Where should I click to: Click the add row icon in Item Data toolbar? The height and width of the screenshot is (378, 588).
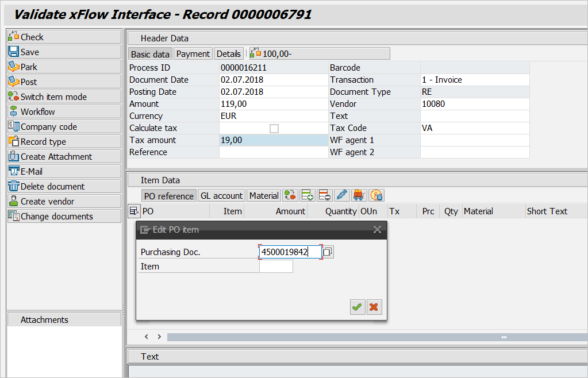click(x=307, y=196)
